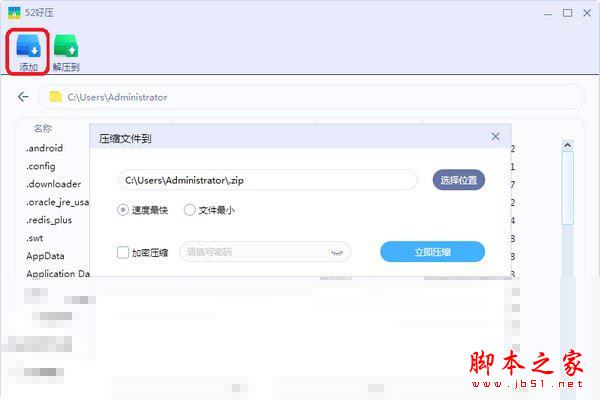Click the yellow folder icon in path bar
The image size is (600, 400).
click(55, 96)
